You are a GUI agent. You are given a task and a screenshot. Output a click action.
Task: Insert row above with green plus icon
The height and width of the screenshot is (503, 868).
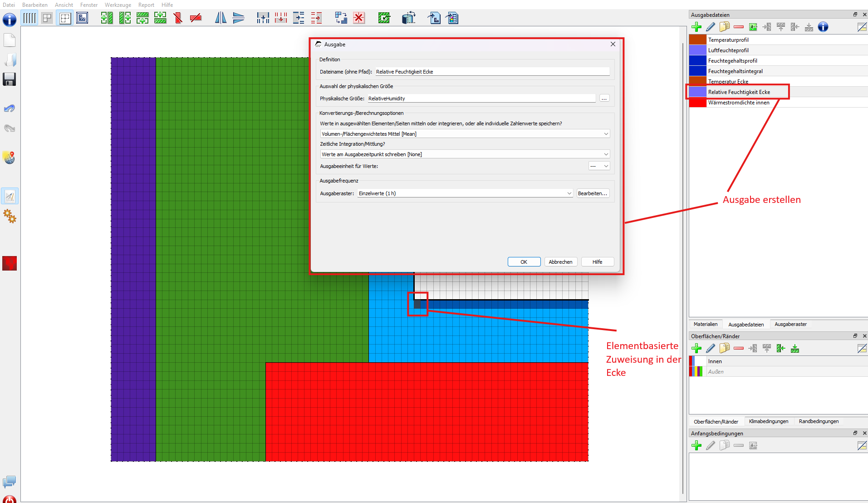click(x=142, y=18)
